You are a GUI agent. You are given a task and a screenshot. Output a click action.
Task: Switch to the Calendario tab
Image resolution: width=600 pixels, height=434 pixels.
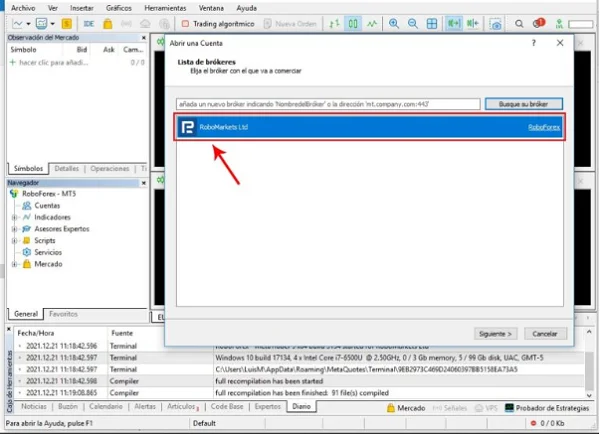pos(106,406)
